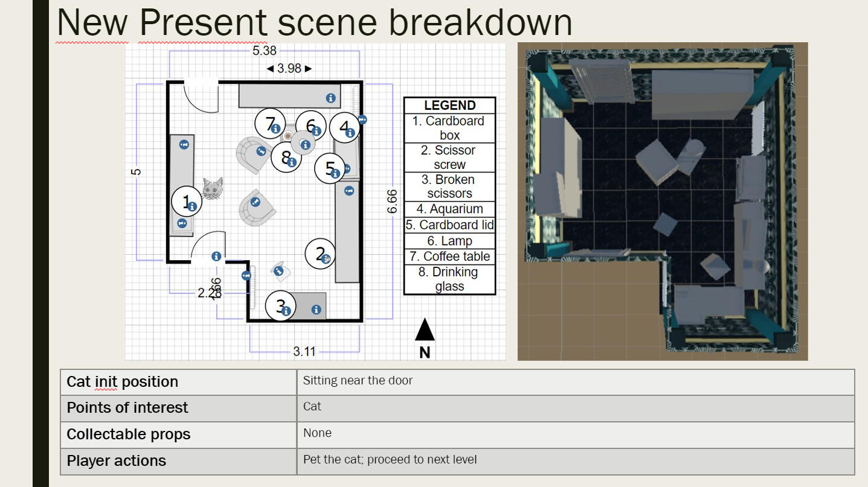Click marker 3 for the broken scissors

(280, 306)
